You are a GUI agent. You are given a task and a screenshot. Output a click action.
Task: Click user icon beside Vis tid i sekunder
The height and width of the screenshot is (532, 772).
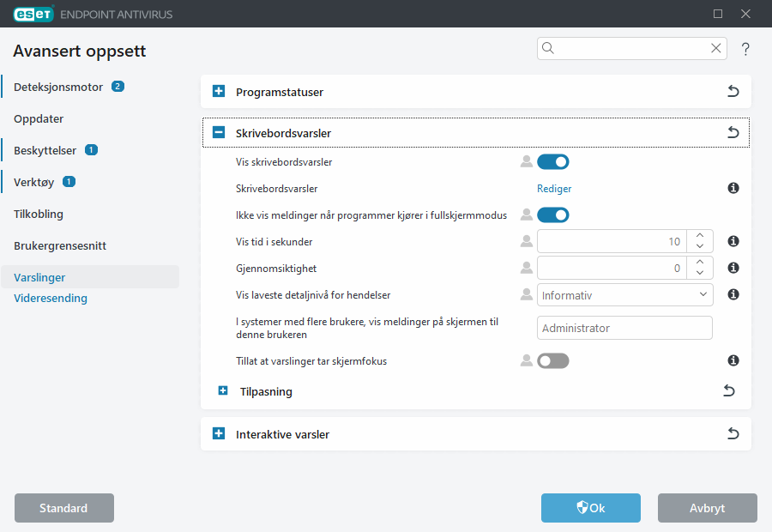(x=527, y=241)
